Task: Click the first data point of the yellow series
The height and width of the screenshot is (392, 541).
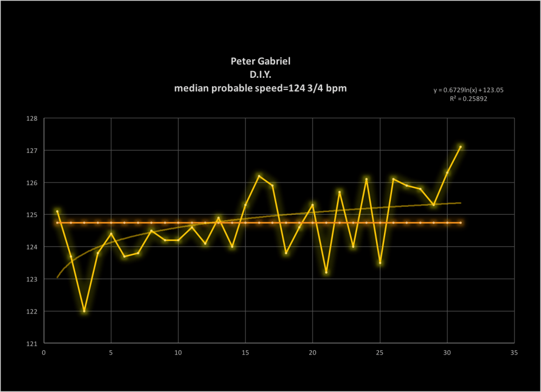Action: [x=57, y=211]
